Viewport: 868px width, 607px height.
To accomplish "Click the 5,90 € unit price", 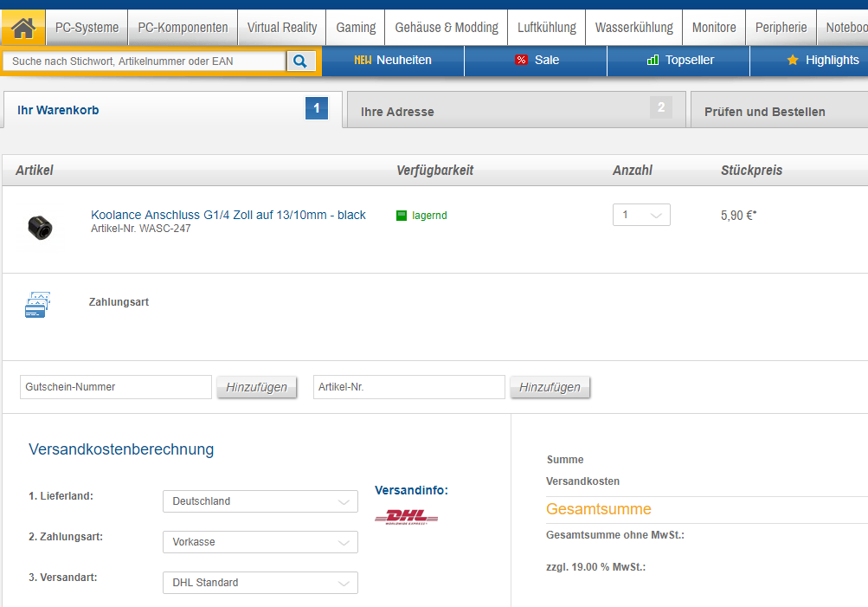I will click(738, 216).
